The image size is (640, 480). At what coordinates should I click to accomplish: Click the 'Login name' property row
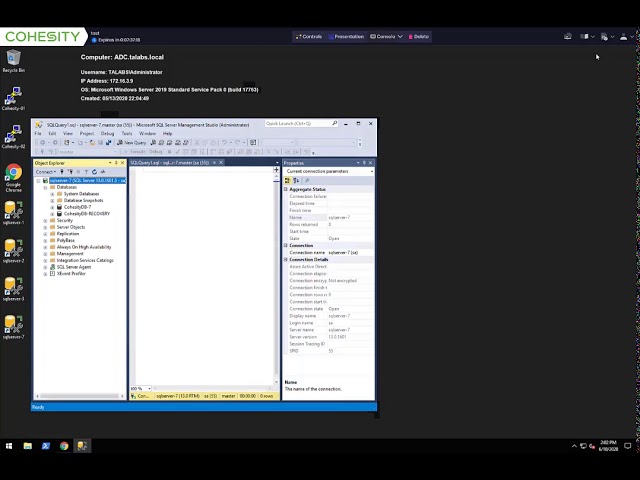(x=329, y=323)
